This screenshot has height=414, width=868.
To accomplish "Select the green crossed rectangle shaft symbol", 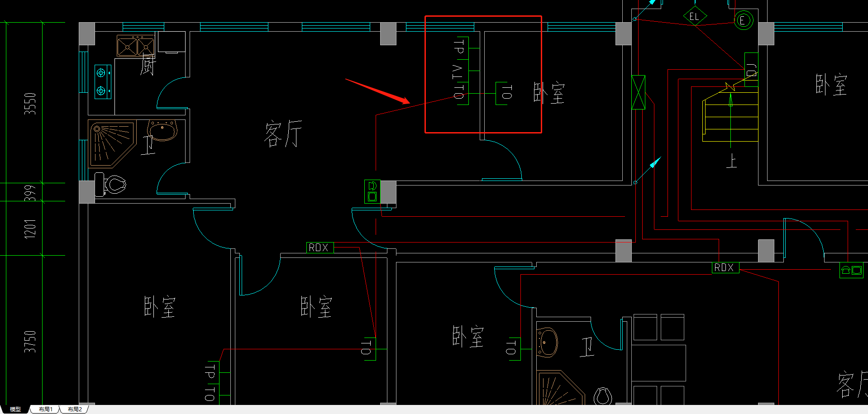I will pyautogui.click(x=638, y=92).
